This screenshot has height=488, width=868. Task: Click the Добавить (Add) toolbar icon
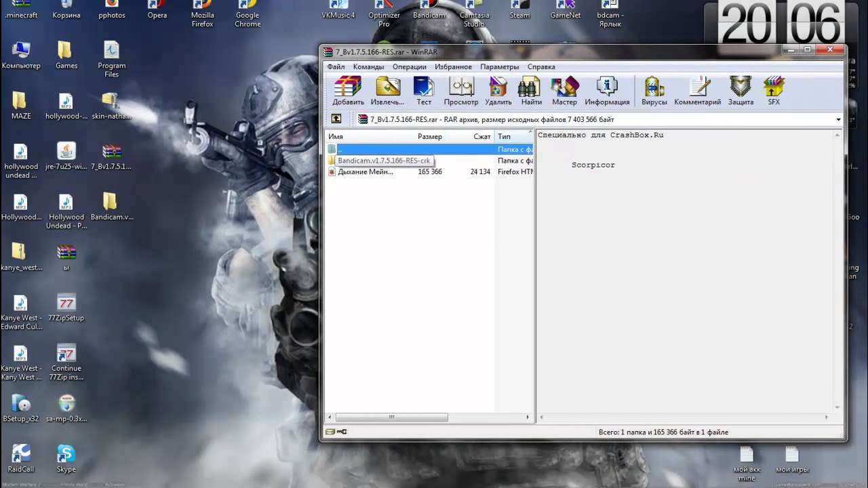(x=348, y=91)
